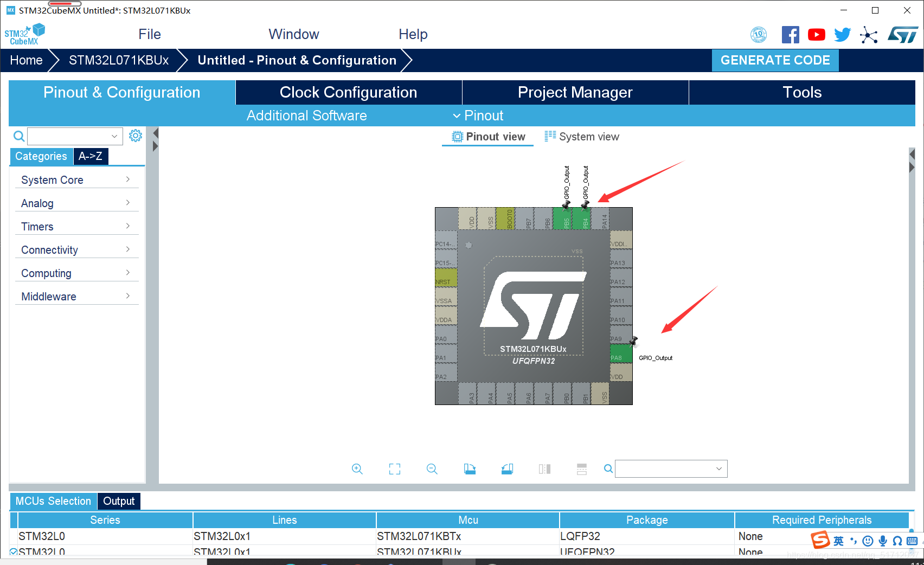Expand the System Core category
The height and width of the screenshot is (565, 924).
click(76, 179)
